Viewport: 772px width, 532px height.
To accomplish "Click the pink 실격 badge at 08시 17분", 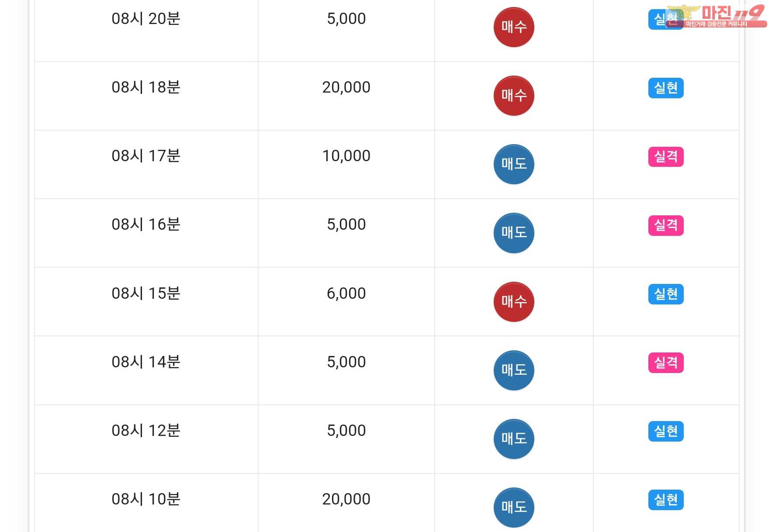I will [666, 157].
